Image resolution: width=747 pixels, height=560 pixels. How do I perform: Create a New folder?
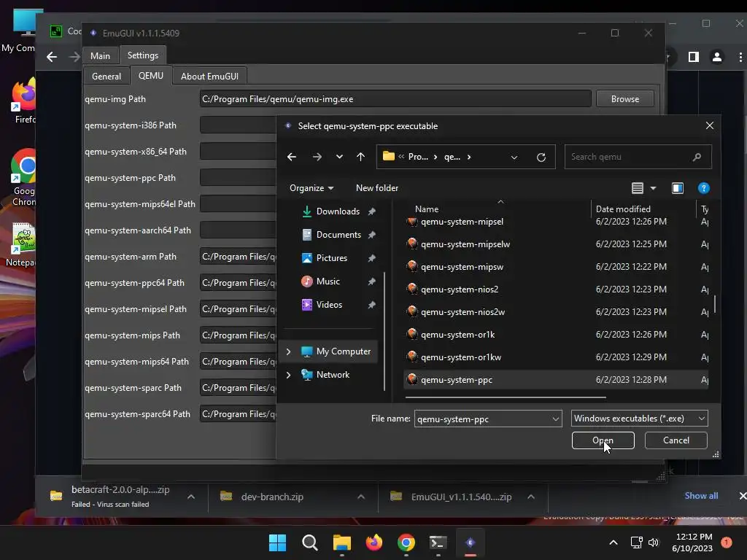[377, 188]
